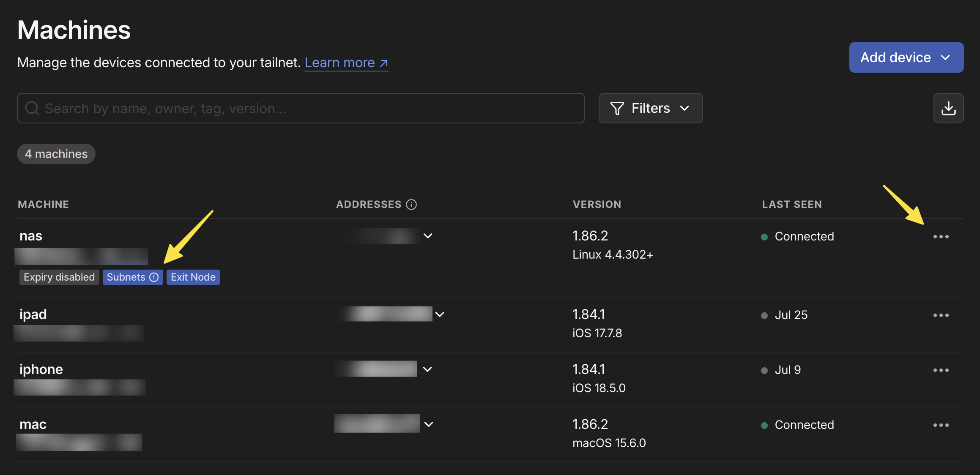Expand the nas address dropdown chevron

pyautogui.click(x=428, y=236)
